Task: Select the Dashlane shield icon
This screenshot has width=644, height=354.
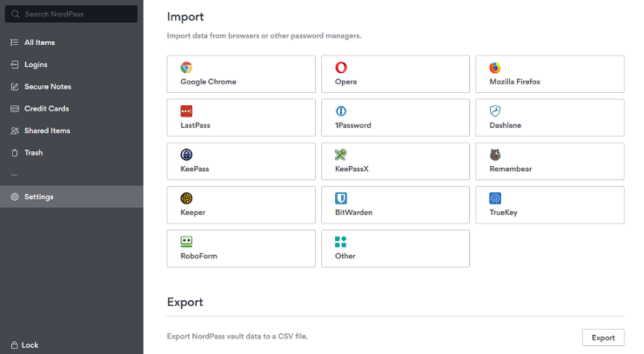Action: click(x=495, y=111)
